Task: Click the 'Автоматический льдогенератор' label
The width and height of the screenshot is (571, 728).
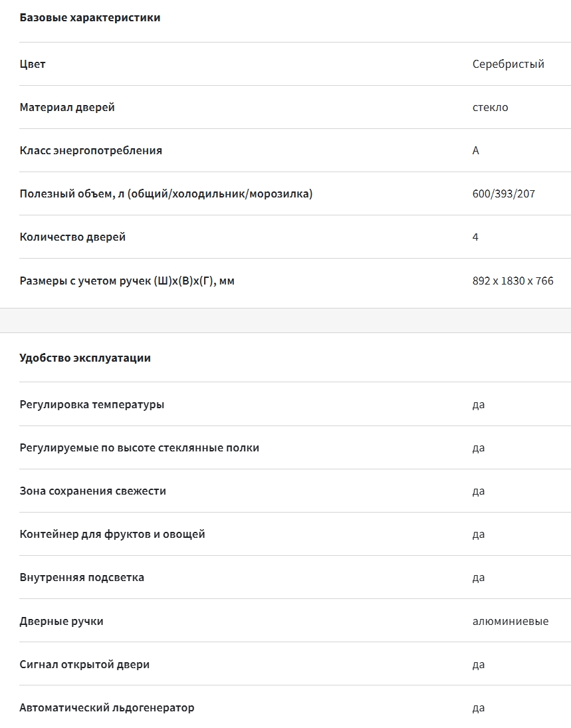Action: click(107, 707)
